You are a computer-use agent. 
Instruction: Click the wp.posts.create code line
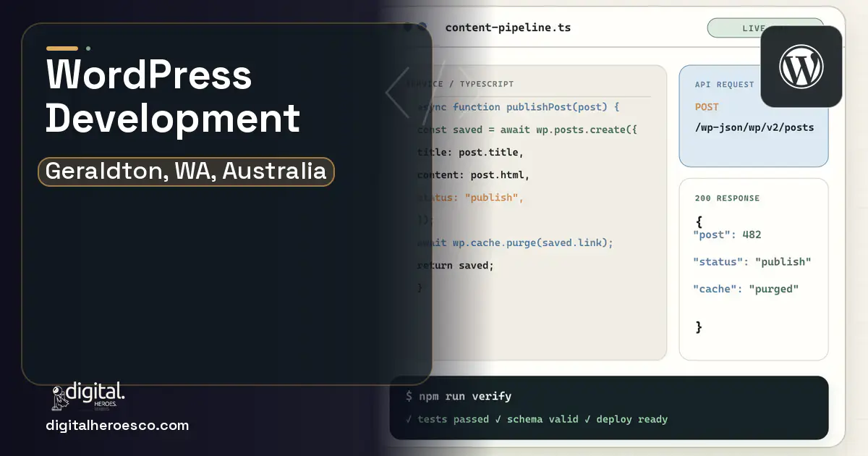click(x=527, y=130)
